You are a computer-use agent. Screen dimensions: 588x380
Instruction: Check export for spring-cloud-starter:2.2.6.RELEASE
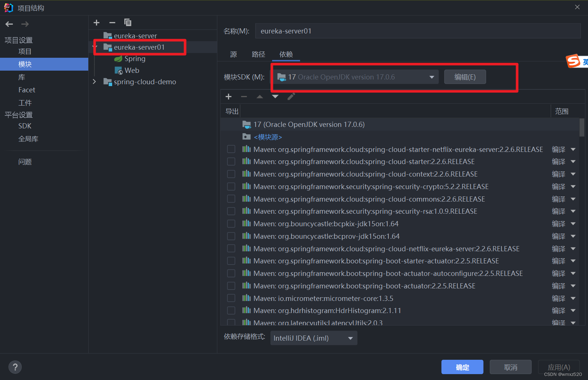click(231, 161)
